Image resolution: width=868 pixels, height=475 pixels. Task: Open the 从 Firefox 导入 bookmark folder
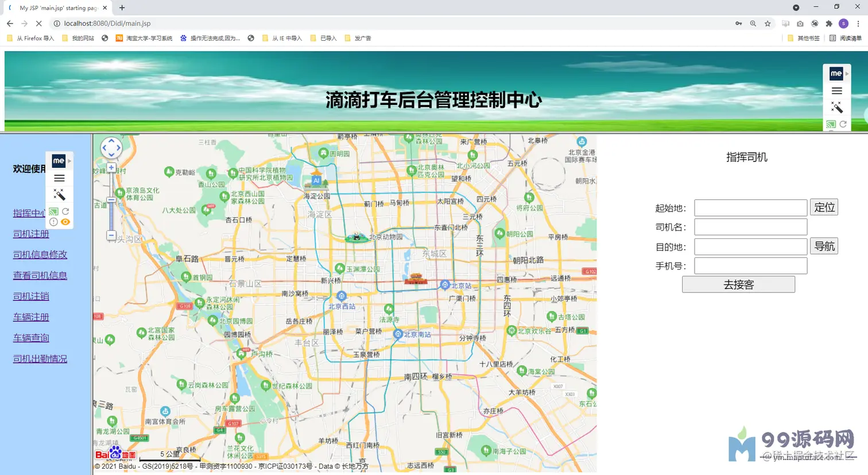pyautogui.click(x=30, y=38)
